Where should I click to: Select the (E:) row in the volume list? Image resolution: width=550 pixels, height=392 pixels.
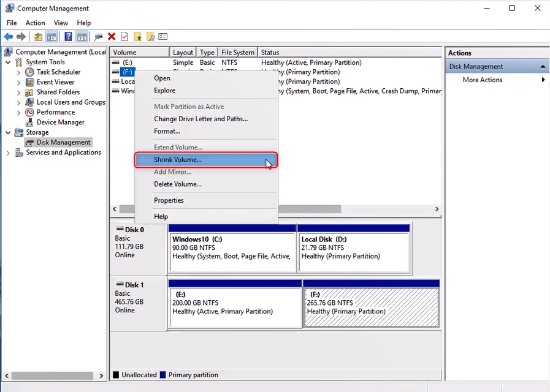(276, 62)
